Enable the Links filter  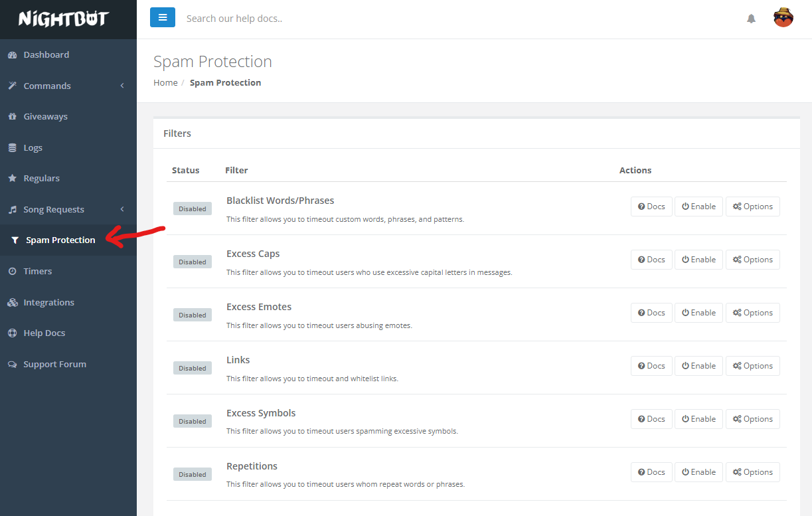click(x=698, y=366)
